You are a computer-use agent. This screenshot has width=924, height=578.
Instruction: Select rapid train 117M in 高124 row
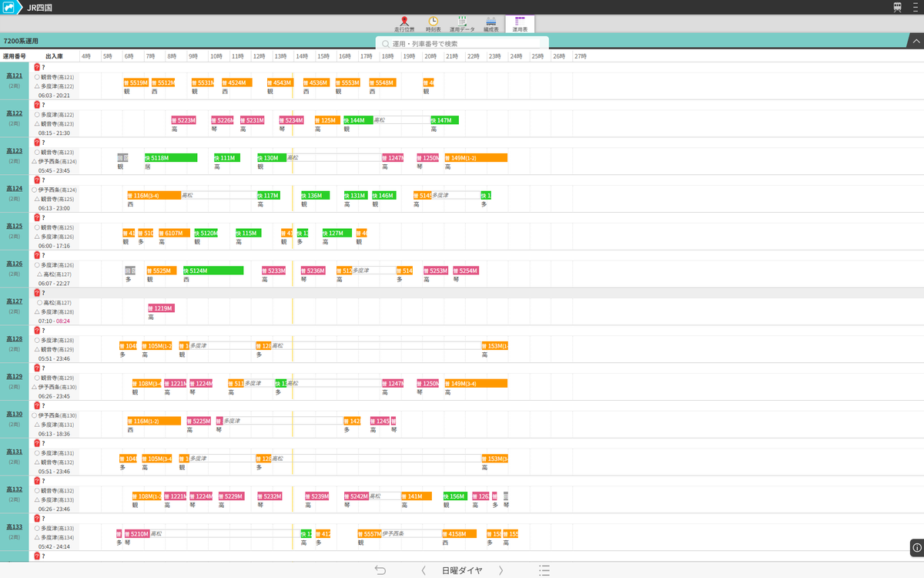[x=269, y=196]
